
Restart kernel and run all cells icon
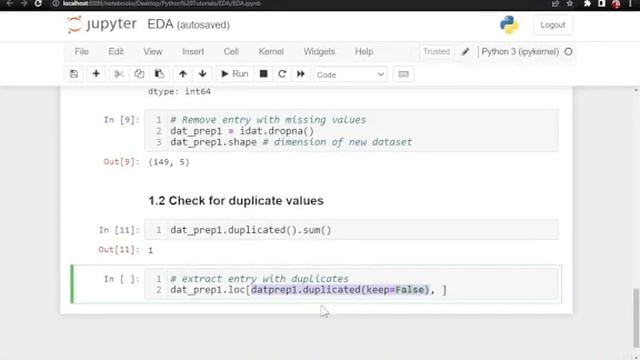[x=301, y=74]
